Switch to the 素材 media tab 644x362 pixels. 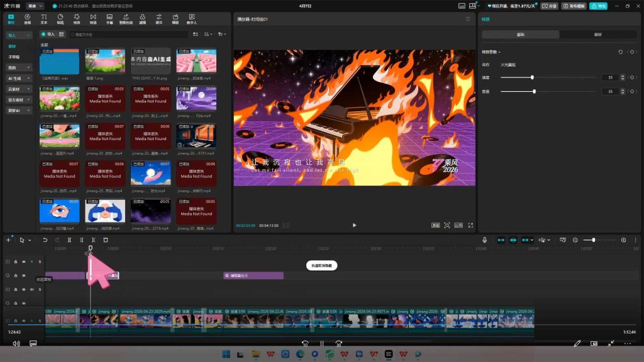pos(11,19)
